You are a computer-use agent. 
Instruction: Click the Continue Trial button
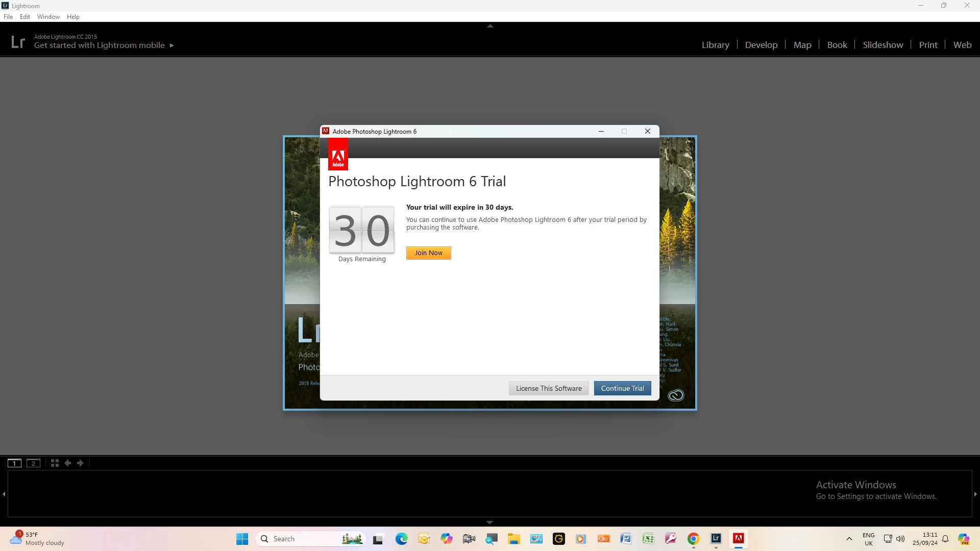point(622,388)
